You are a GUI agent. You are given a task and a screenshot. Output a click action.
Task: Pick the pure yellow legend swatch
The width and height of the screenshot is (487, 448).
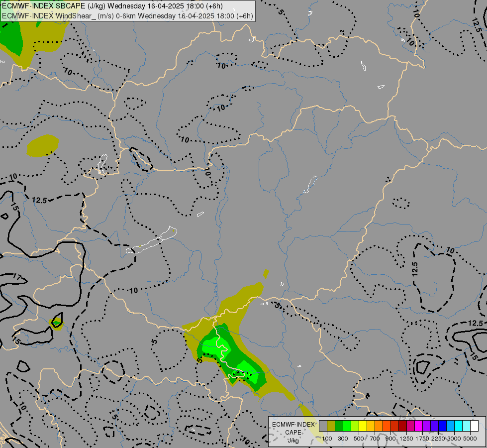coord(363,426)
